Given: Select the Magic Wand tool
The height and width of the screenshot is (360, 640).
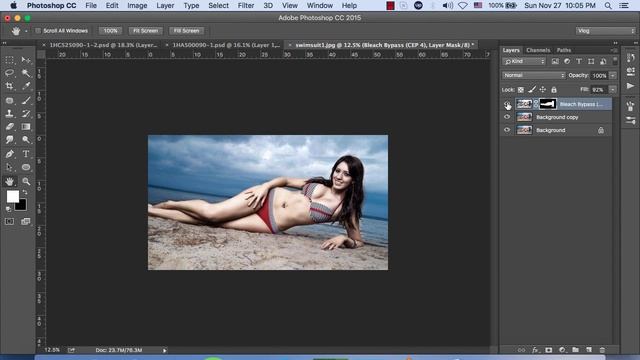Looking at the screenshot, I should point(26,73).
